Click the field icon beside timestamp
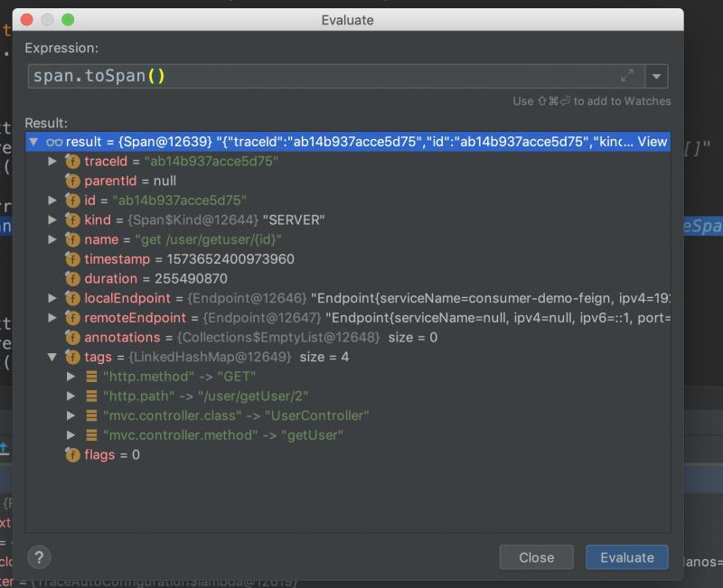This screenshot has width=723, height=588. (72, 259)
